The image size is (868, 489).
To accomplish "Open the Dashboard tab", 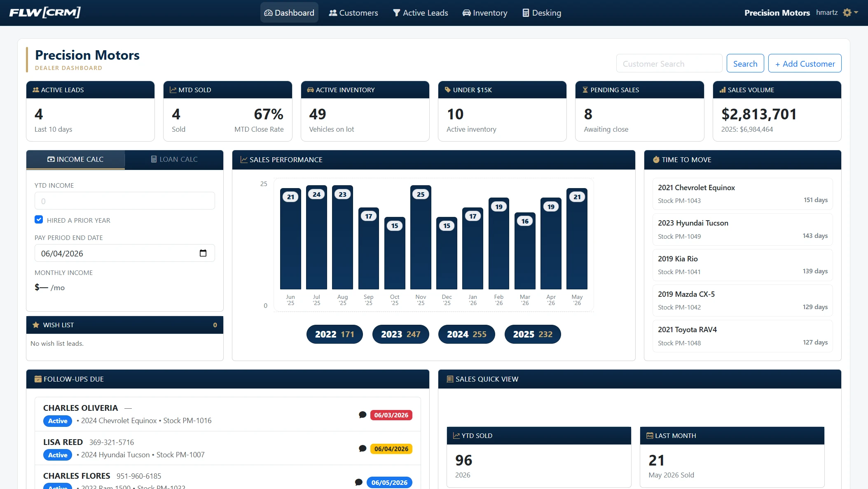I will pyautogui.click(x=289, y=13).
